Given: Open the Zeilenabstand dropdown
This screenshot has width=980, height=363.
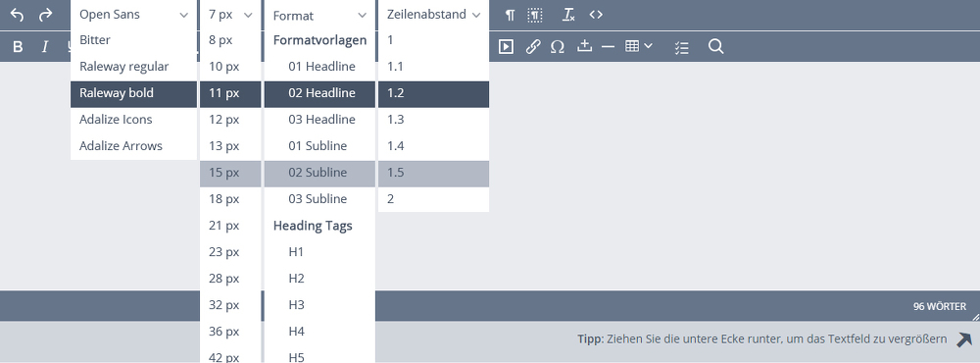Looking at the screenshot, I should click(x=434, y=15).
